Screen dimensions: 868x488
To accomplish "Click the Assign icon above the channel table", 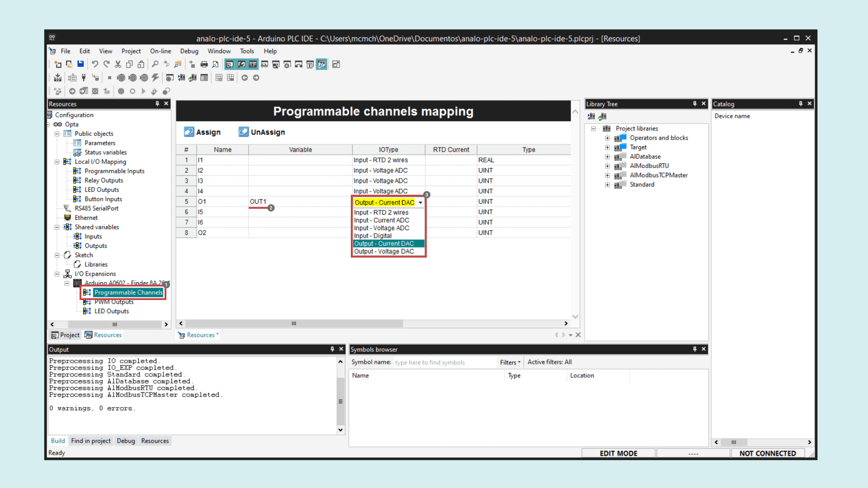I will coord(189,132).
